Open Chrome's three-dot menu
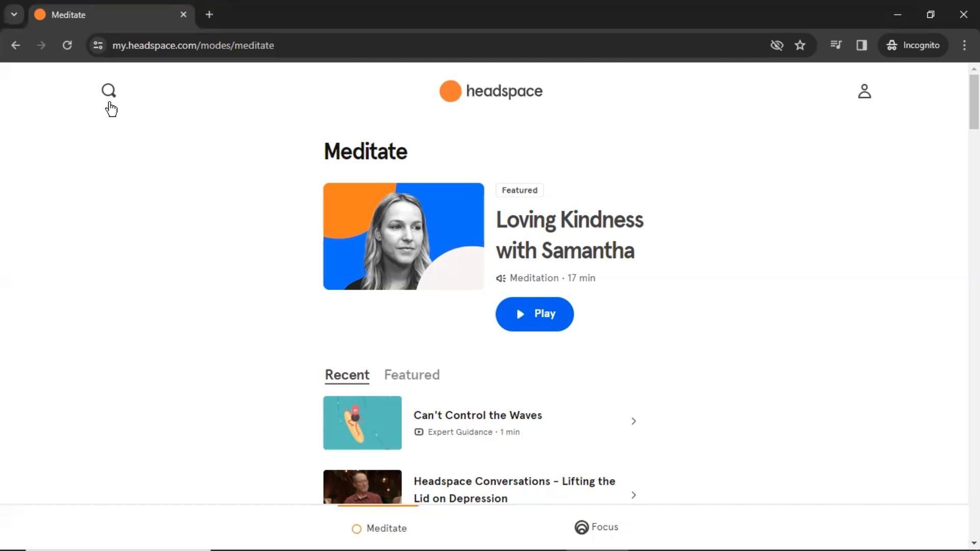Screen dimensions: 980x551 pyautogui.click(x=964, y=45)
